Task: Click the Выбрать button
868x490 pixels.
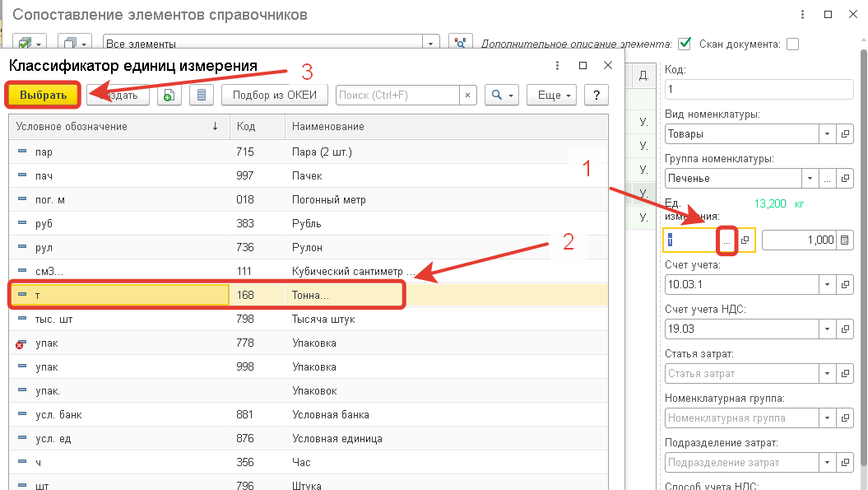Action: 43,96
